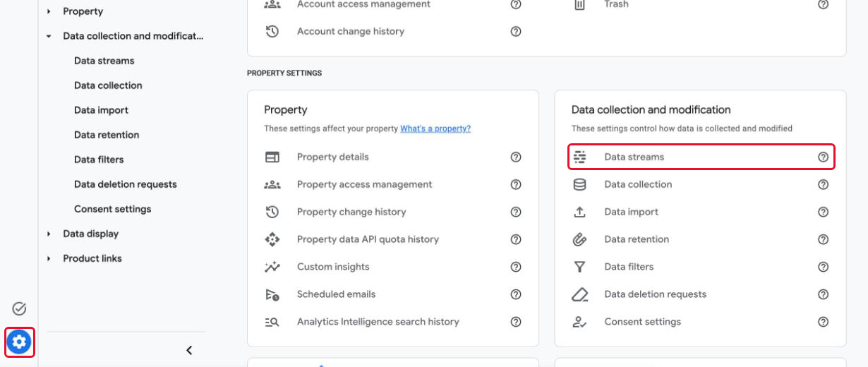Click the Data collection database icon
The height and width of the screenshot is (367, 868).
point(579,184)
